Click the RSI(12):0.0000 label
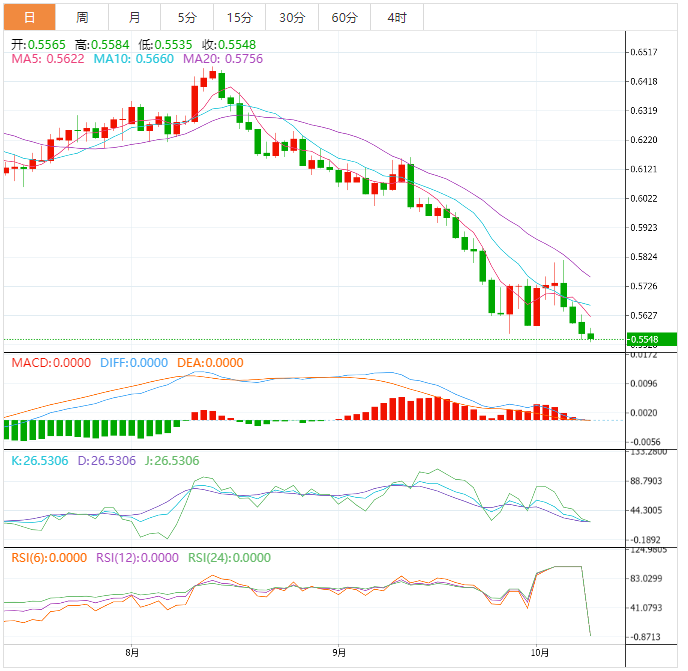Viewport: 688px width, 671px height. (x=137, y=558)
